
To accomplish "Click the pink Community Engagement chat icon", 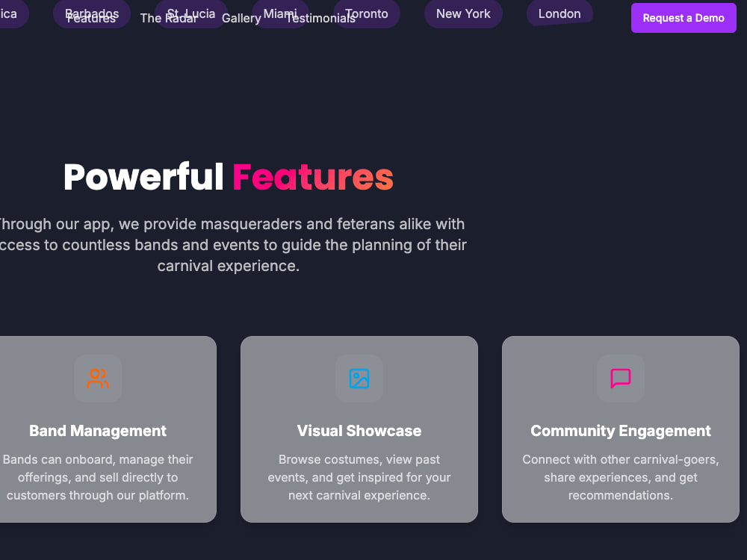I will tap(621, 379).
